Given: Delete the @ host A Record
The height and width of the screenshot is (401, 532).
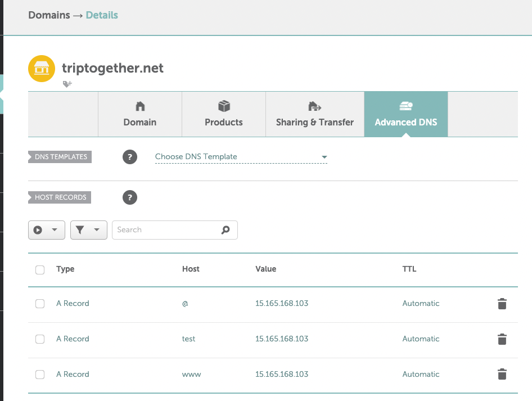Looking at the screenshot, I should pyautogui.click(x=502, y=304).
